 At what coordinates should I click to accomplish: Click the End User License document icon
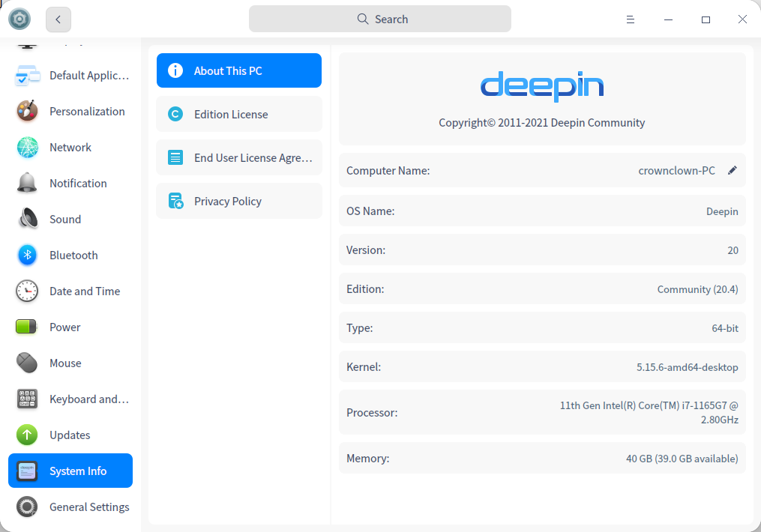pos(175,157)
